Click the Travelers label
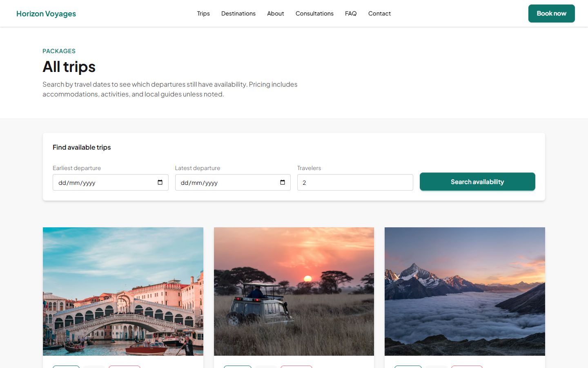The height and width of the screenshot is (368, 588). [309, 168]
